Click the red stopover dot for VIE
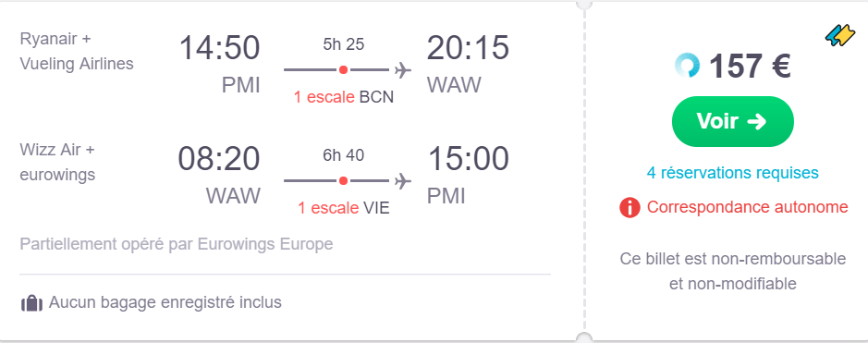The image size is (868, 343). 343,181
